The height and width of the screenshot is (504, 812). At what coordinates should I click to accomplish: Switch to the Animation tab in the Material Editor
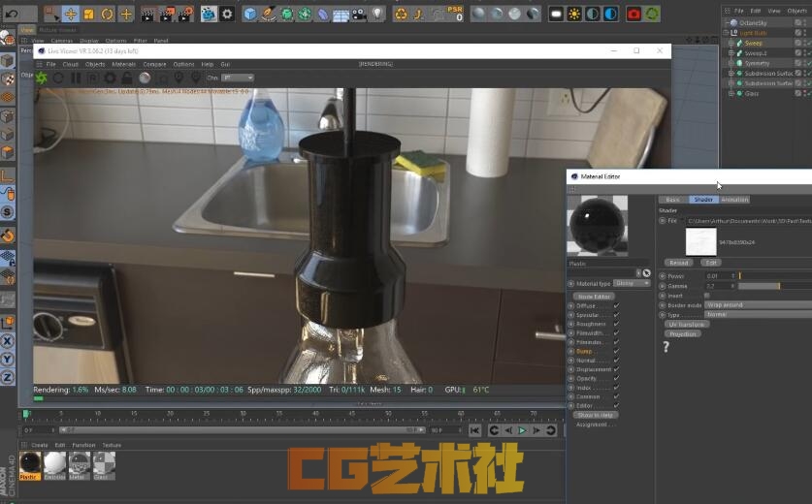734,200
